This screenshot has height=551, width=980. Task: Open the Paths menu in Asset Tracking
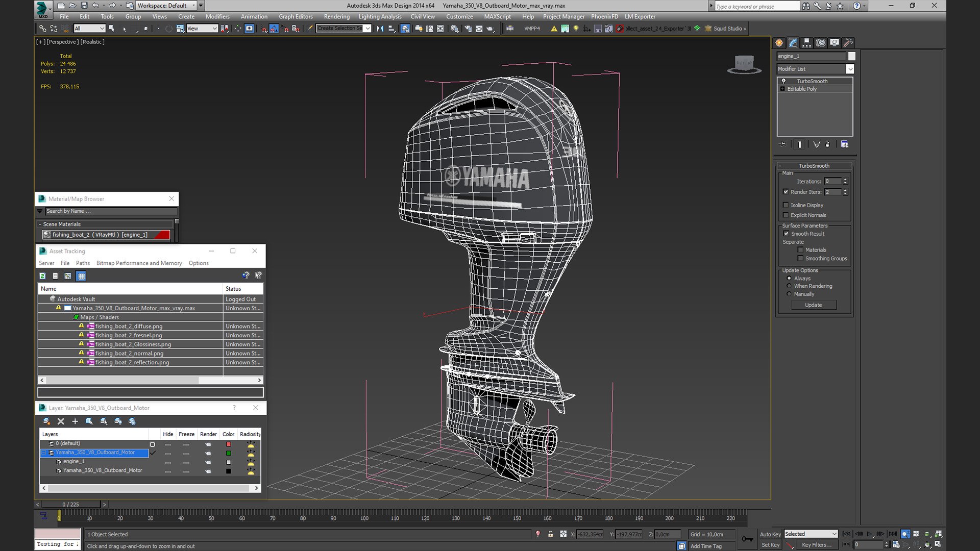(x=83, y=263)
